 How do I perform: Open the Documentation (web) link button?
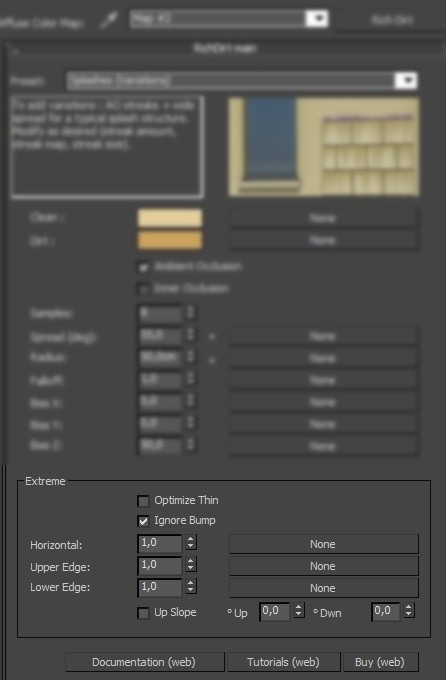click(144, 662)
